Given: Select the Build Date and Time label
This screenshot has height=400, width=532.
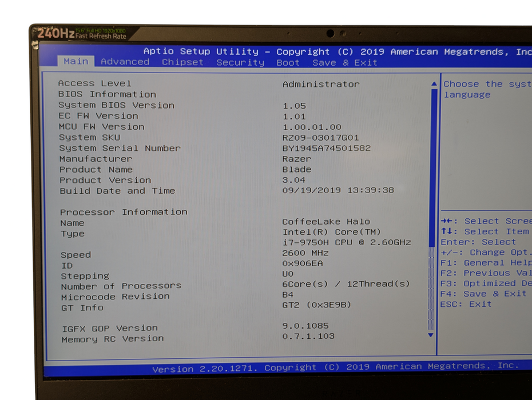Looking at the screenshot, I should [x=117, y=191].
